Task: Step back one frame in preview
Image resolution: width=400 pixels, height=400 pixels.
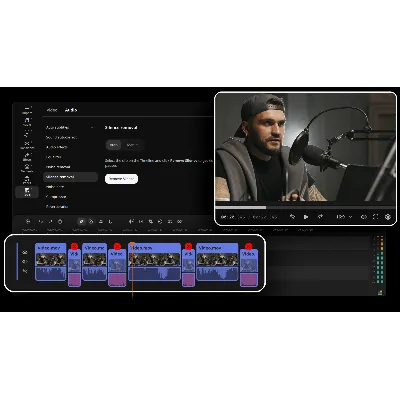Action: click(292, 217)
